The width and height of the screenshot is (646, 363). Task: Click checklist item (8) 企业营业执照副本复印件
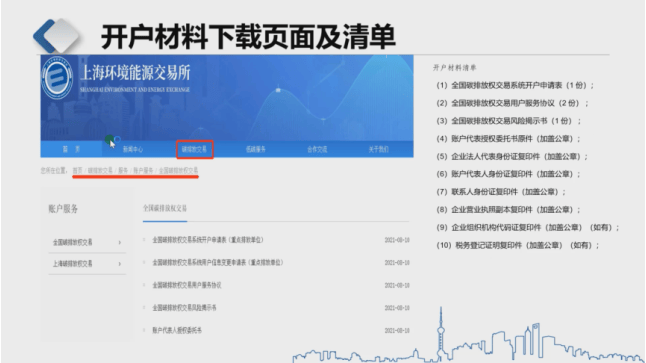(x=508, y=210)
